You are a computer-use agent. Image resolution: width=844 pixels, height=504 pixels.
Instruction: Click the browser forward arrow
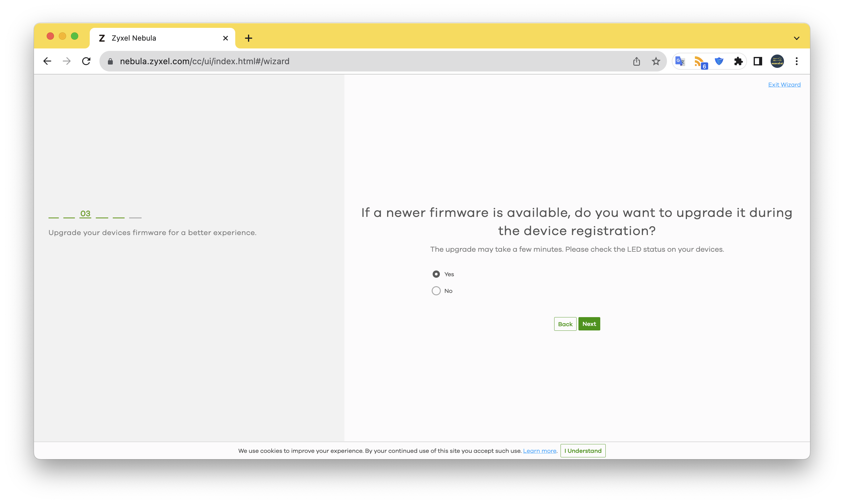[67, 61]
